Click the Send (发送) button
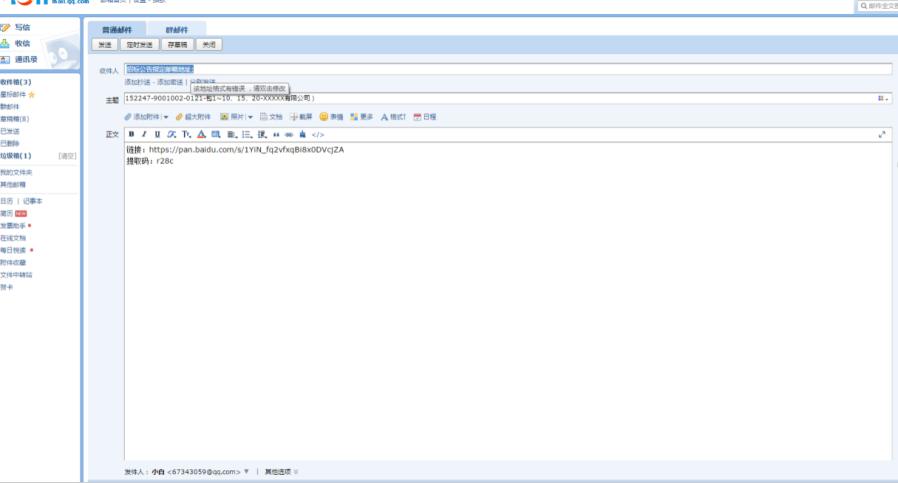Image resolution: width=898 pixels, height=483 pixels. click(x=105, y=45)
